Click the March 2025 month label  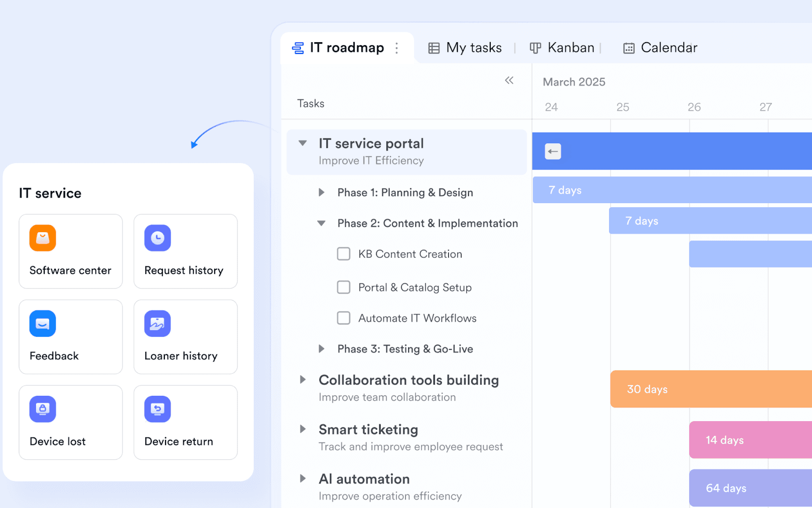point(574,82)
